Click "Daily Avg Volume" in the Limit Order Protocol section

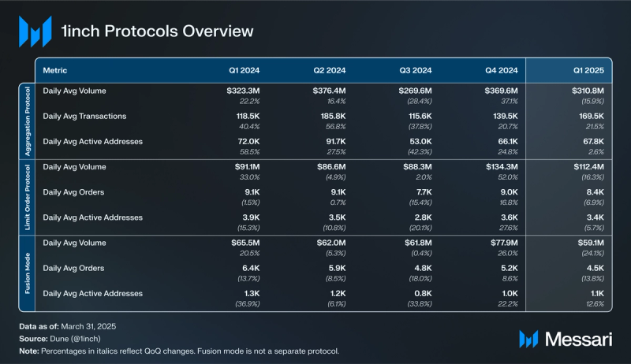(x=74, y=167)
